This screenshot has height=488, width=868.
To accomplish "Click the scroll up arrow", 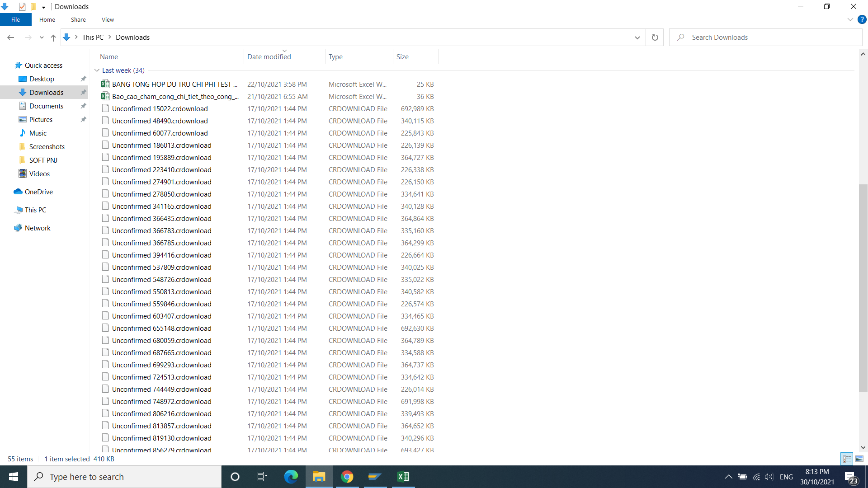I will [x=863, y=54].
